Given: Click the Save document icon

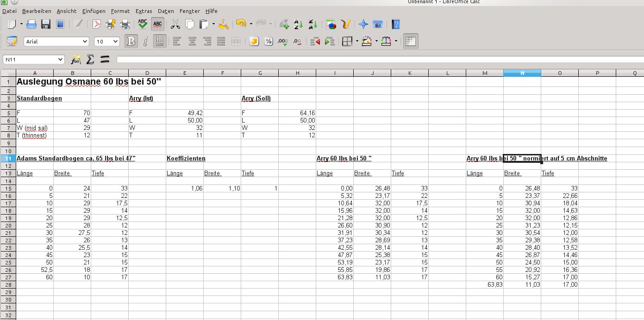Looking at the screenshot, I should (x=46, y=25).
